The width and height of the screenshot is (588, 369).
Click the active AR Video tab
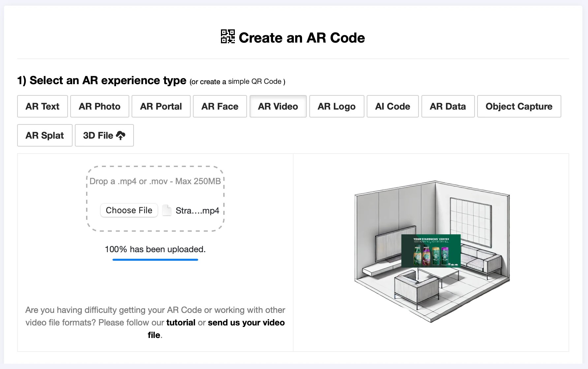click(x=278, y=106)
